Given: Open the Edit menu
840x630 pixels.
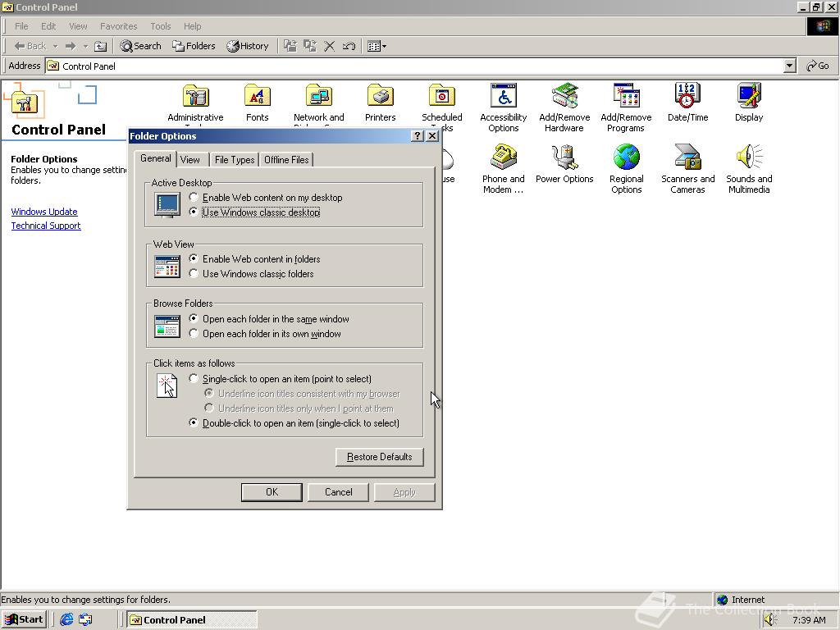Looking at the screenshot, I should coord(48,26).
